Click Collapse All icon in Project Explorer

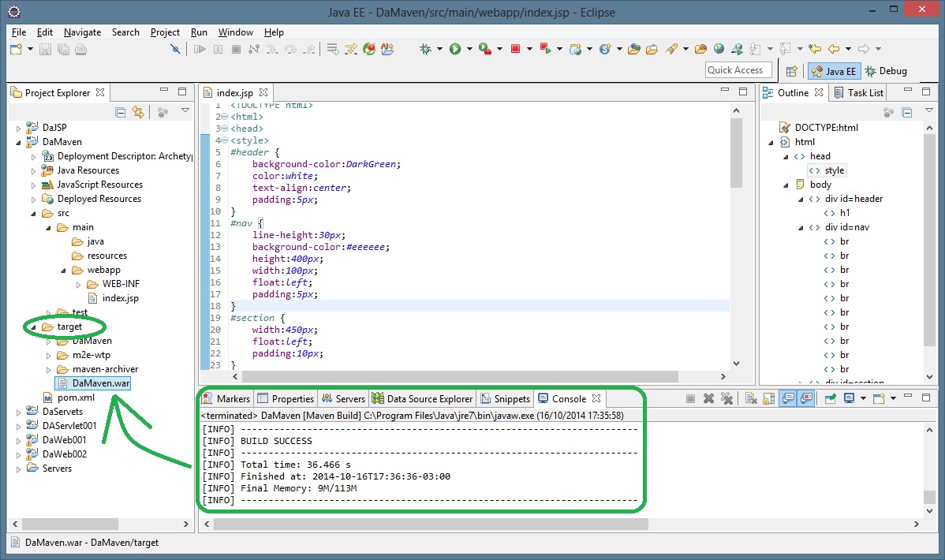121,113
